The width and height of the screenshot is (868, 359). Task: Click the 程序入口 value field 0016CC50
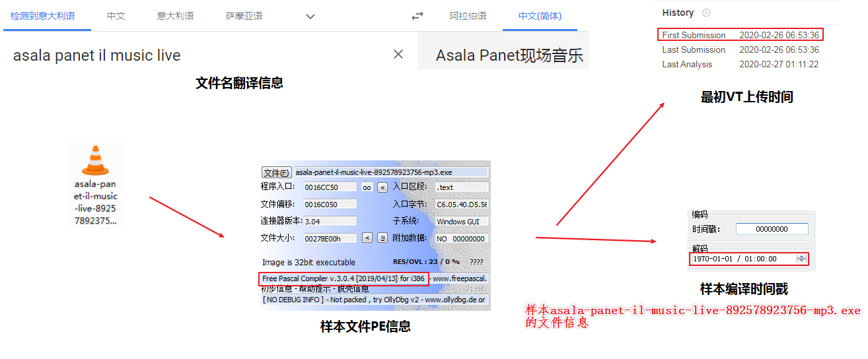click(x=330, y=187)
